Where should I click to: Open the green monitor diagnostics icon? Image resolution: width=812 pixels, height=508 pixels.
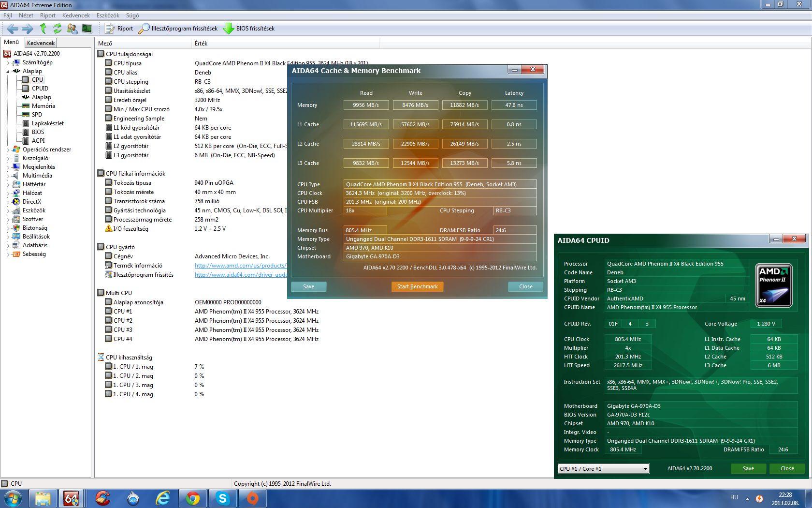[87, 29]
